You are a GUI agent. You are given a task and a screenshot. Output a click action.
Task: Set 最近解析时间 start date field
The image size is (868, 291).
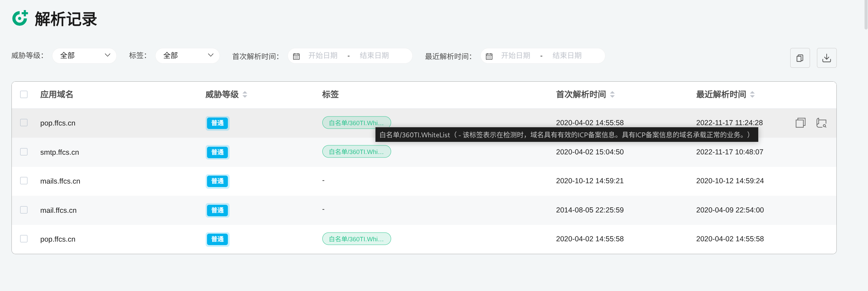516,56
